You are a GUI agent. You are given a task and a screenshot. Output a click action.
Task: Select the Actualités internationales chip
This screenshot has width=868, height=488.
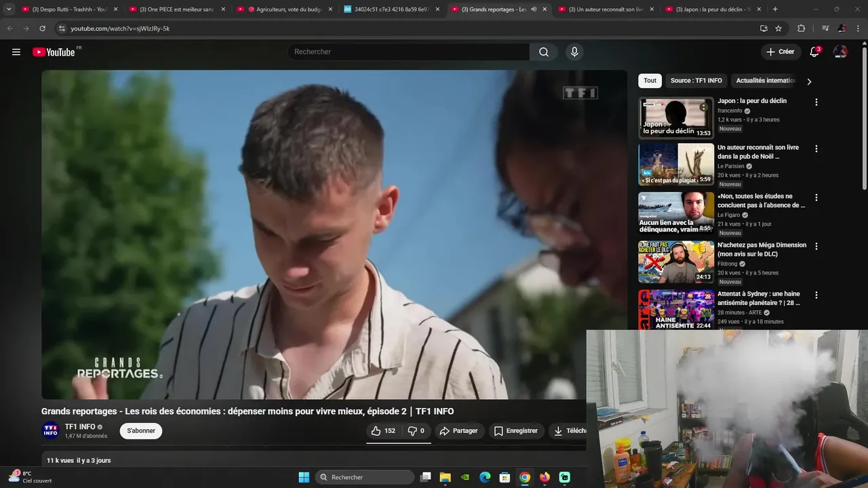point(766,81)
